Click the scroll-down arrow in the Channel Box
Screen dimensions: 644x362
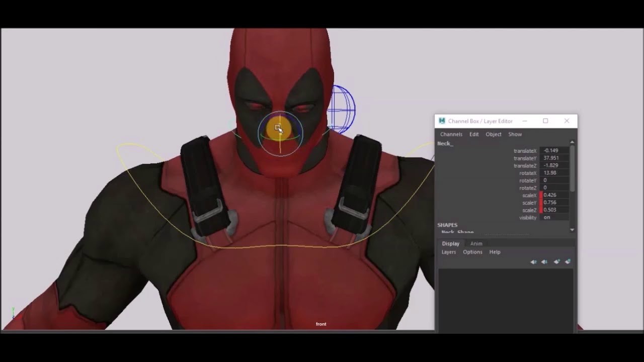point(572,230)
